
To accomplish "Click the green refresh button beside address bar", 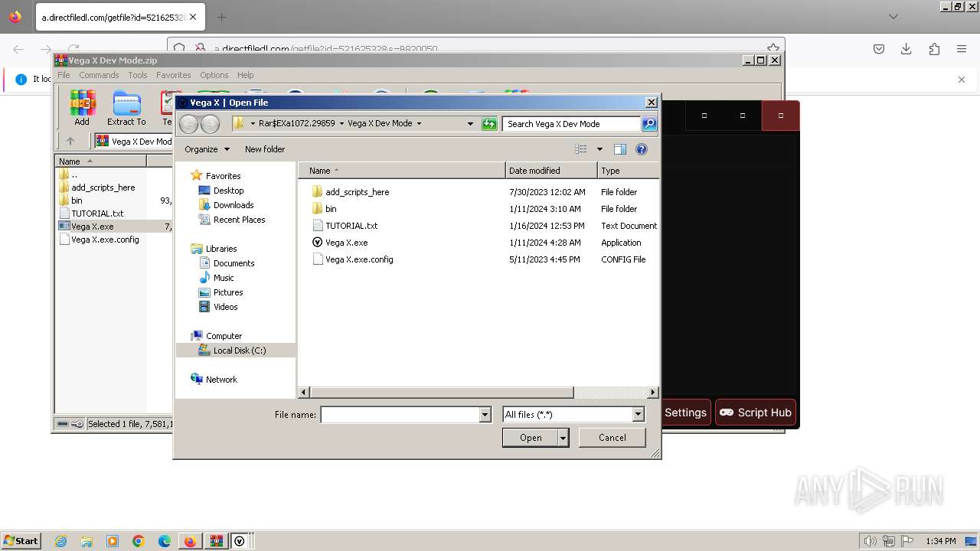I will pyautogui.click(x=489, y=123).
